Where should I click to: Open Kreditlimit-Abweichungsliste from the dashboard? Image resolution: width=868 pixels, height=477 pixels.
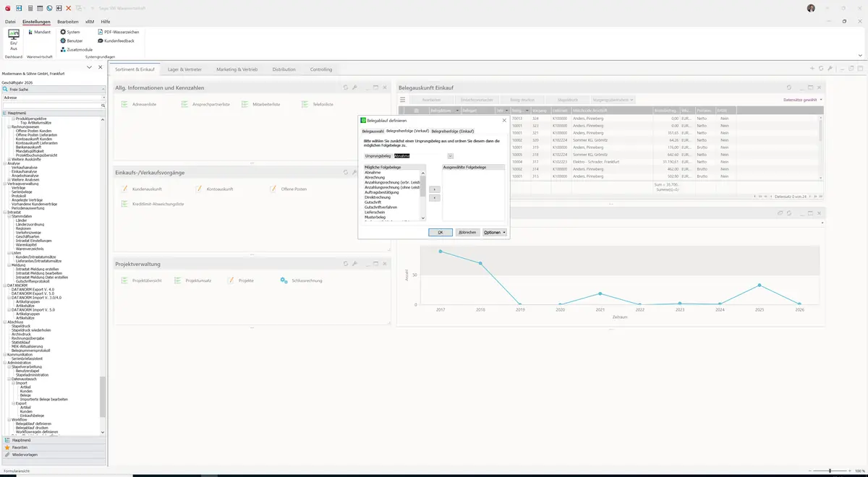(153, 204)
